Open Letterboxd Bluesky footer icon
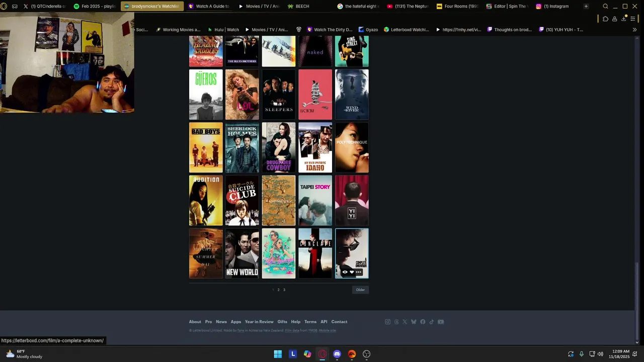This screenshot has width=644, height=362. (414, 322)
